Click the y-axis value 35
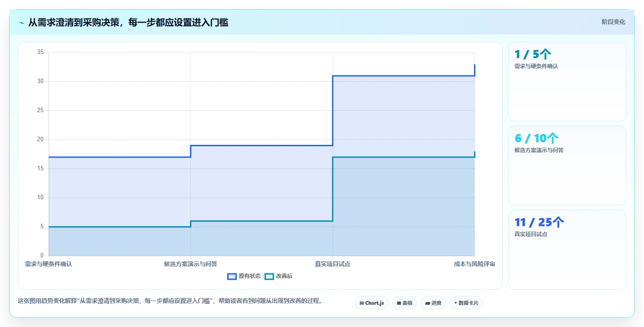644x327 pixels. pos(40,52)
